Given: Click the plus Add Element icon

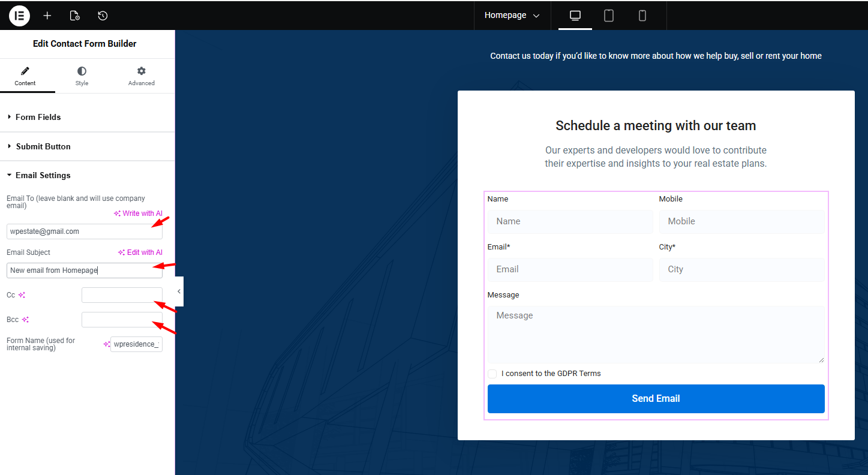Looking at the screenshot, I should click(47, 16).
